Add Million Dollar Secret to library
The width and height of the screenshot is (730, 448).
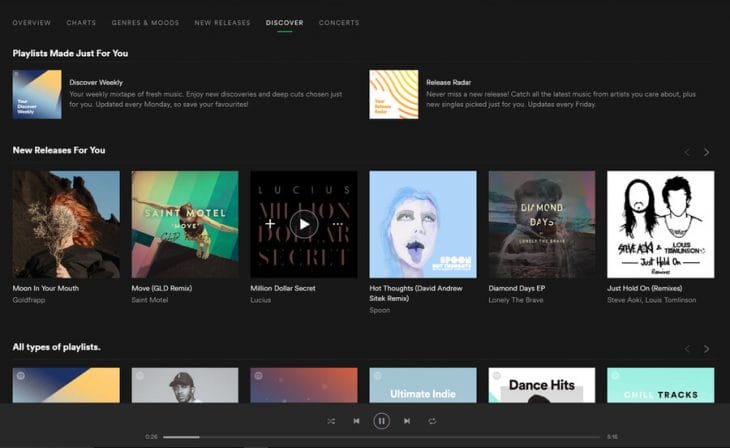click(x=270, y=224)
